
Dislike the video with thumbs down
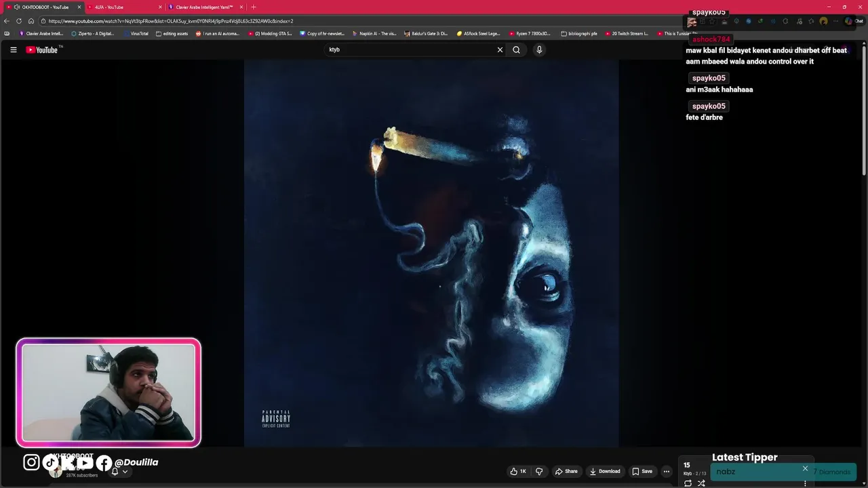coord(539,471)
